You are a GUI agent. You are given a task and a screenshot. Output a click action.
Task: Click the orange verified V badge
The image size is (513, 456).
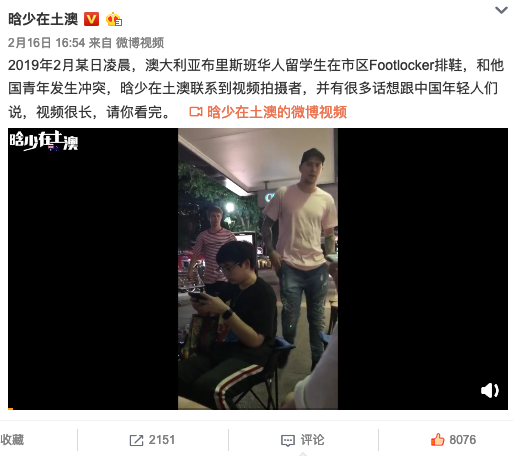91,19
